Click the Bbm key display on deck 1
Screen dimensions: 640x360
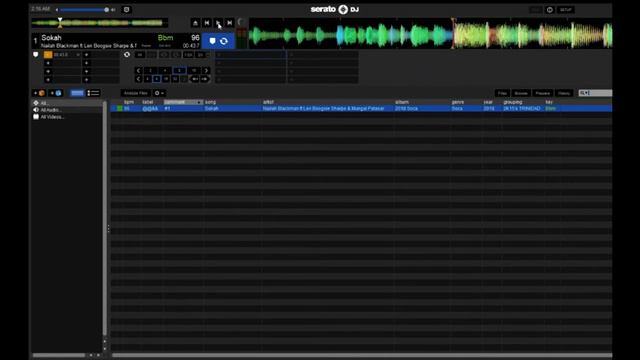click(165, 38)
